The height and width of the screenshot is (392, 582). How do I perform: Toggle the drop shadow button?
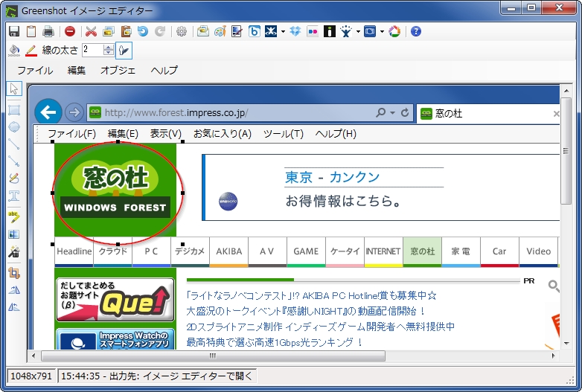(124, 51)
